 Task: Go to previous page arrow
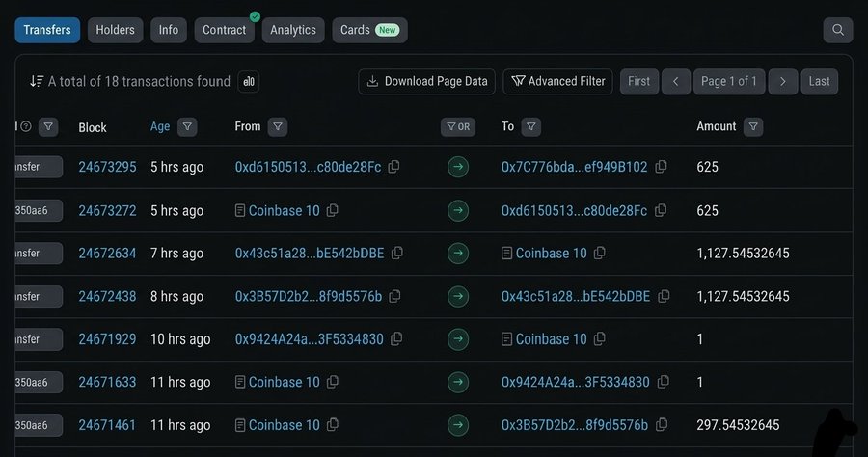tap(675, 81)
